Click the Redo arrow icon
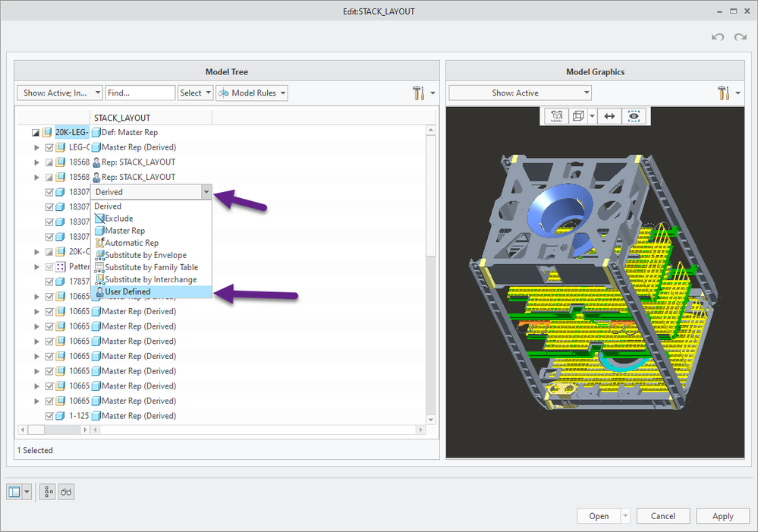 coord(740,37)
